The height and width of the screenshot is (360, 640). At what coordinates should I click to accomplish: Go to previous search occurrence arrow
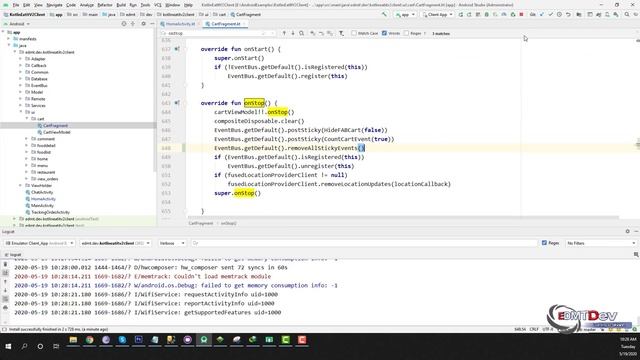pyautogui.click(x=284, y=33)
